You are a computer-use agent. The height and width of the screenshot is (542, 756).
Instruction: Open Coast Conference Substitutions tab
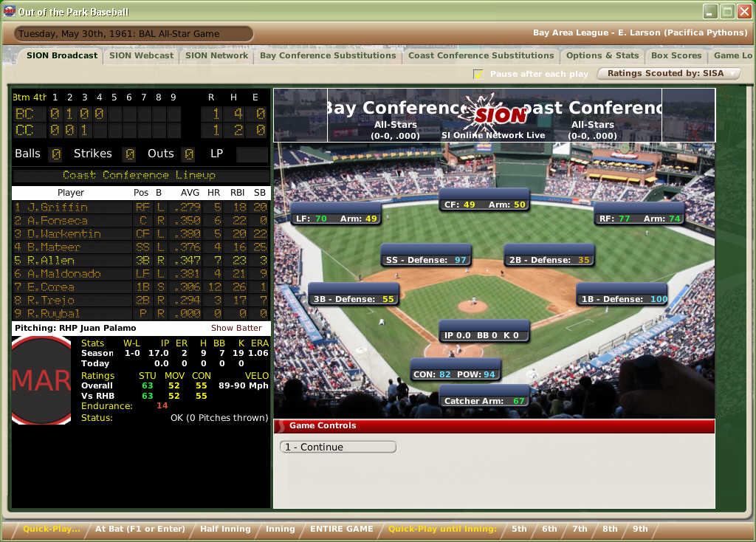pos(481,55)
